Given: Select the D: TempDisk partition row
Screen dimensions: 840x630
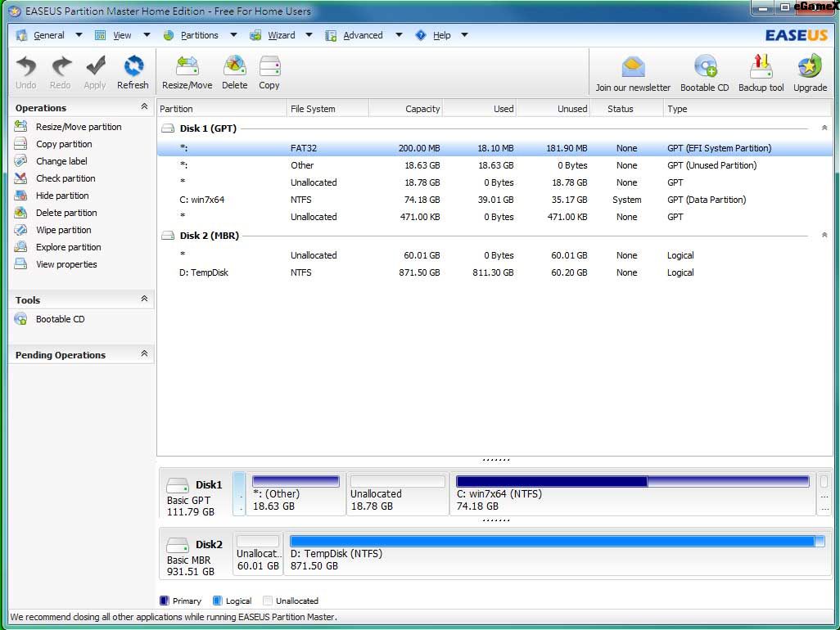Looking at the screenshot, I should [495, 272].
